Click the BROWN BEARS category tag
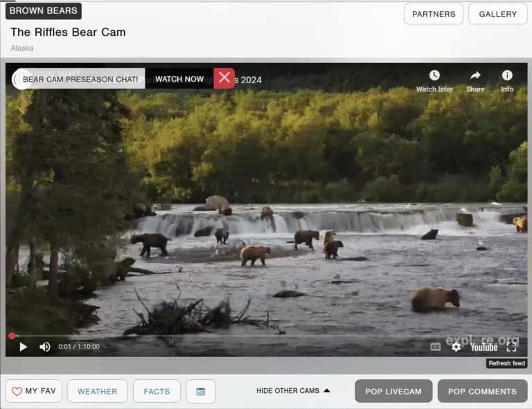This screenshot has width=532, height=409. pyautogui.click(x=44, y=11)
